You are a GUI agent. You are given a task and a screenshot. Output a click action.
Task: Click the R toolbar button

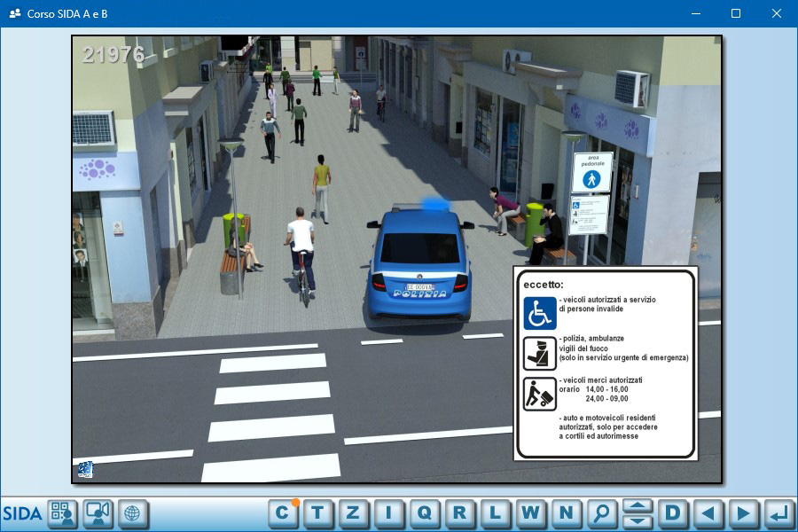click(x=459, y=512)
